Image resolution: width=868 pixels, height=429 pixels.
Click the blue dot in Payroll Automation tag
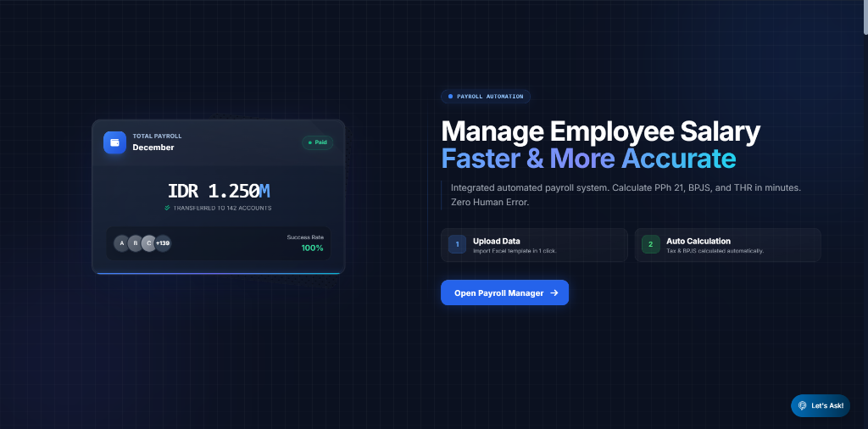tap(451, 97)
